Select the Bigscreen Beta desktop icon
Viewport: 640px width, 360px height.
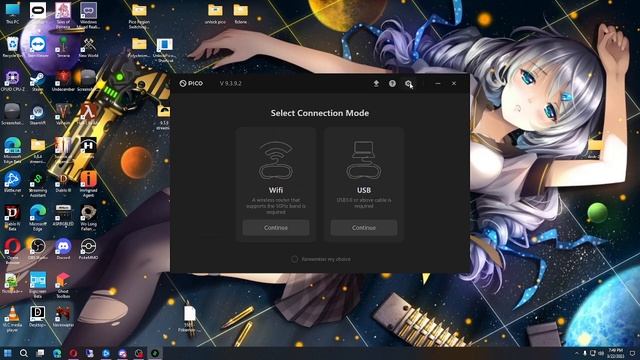pos(38,285)
